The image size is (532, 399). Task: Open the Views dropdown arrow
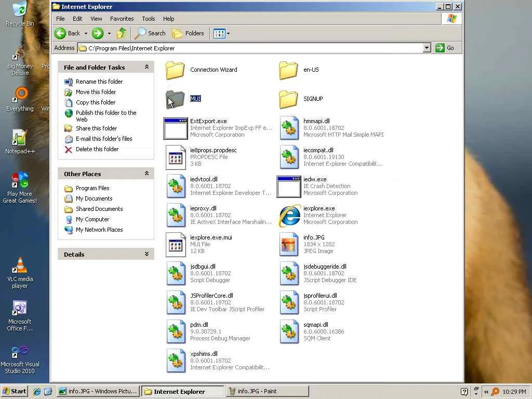pyautogui.click(x=229, y=33)
